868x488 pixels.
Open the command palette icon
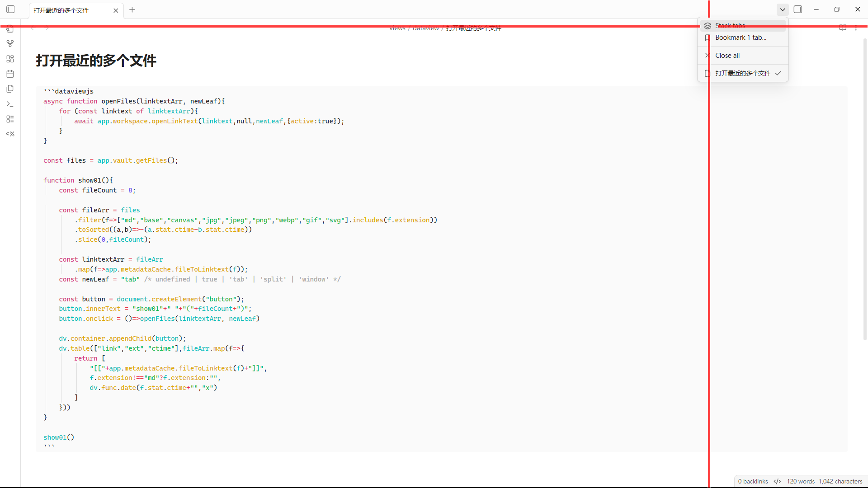pyautogui.click(x=10, y=104)
